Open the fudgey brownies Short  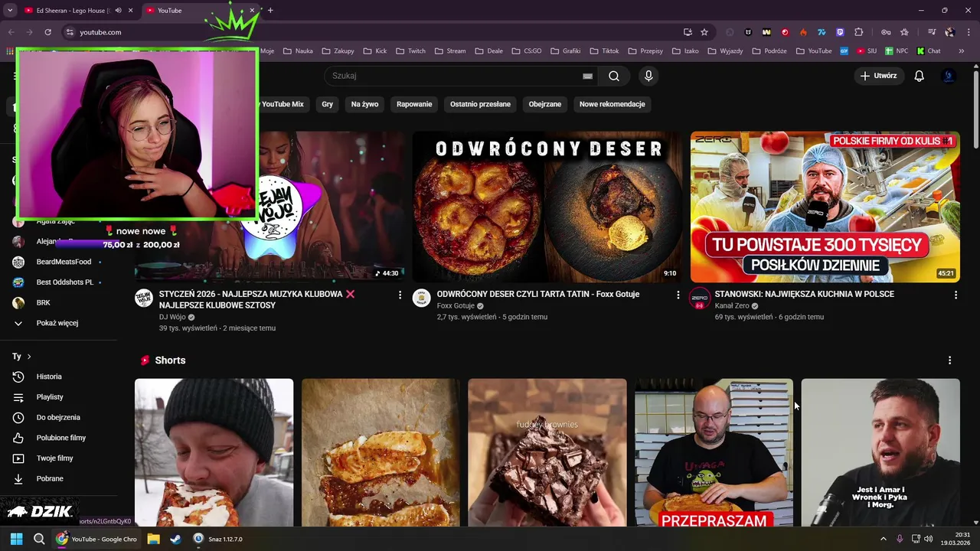547,452
